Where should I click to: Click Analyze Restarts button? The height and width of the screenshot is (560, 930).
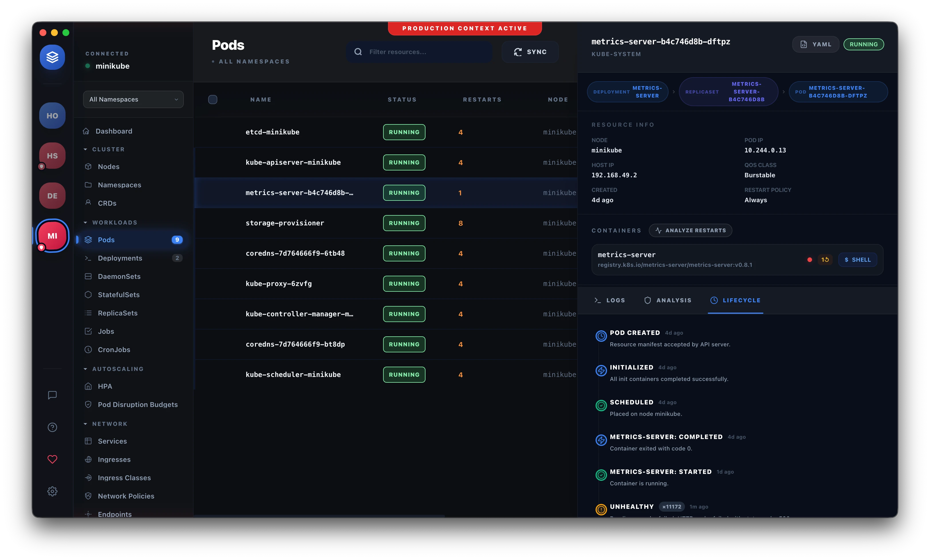[x=690, y=231]
